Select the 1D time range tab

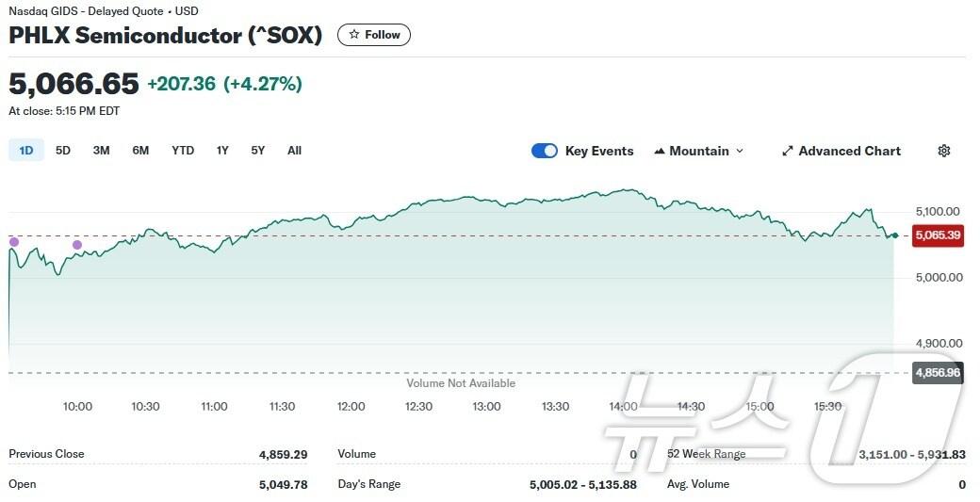point(26,150)
